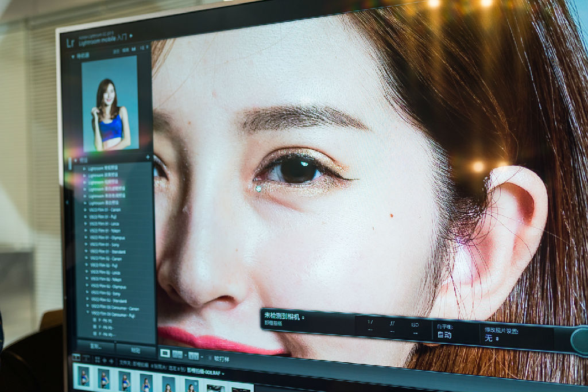This screenshot has width=588, height=392.
Task: Click the main window display icon
Action: pos(76,358)
